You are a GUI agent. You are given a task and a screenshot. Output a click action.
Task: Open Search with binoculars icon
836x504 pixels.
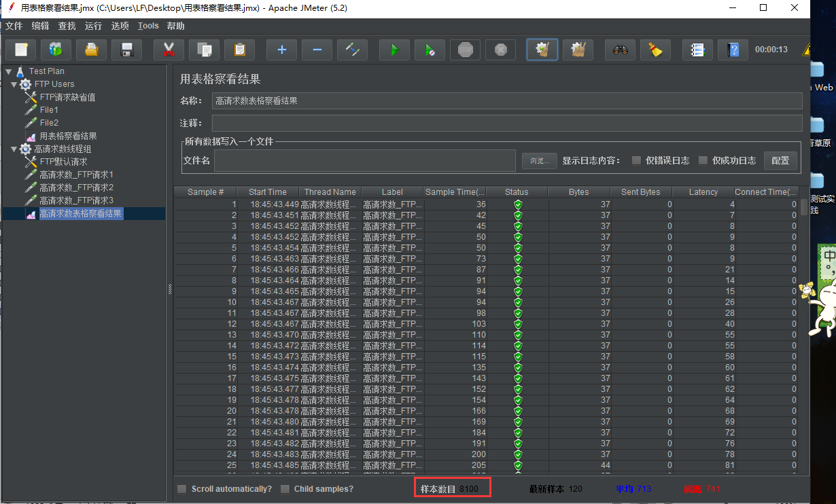(620, 50)
